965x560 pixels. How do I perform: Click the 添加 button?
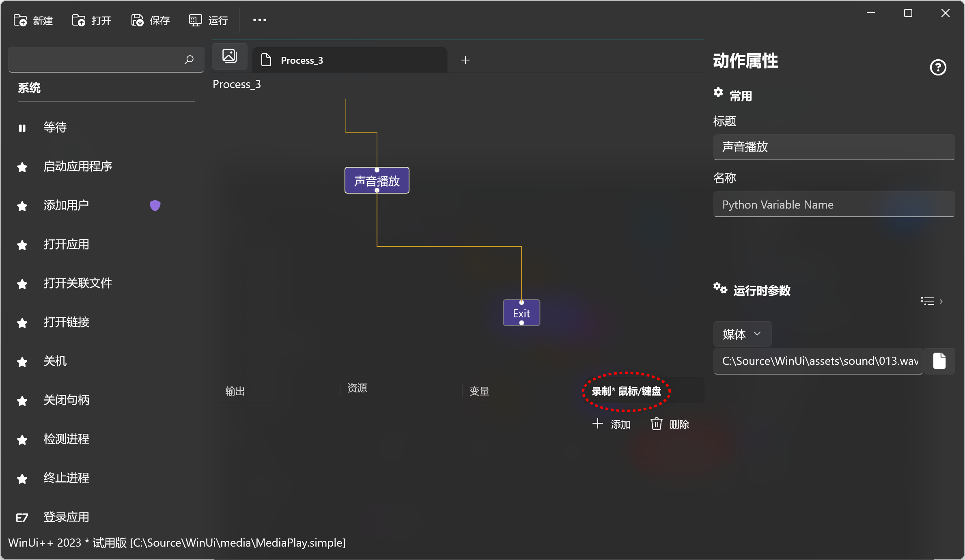(612, 424)
